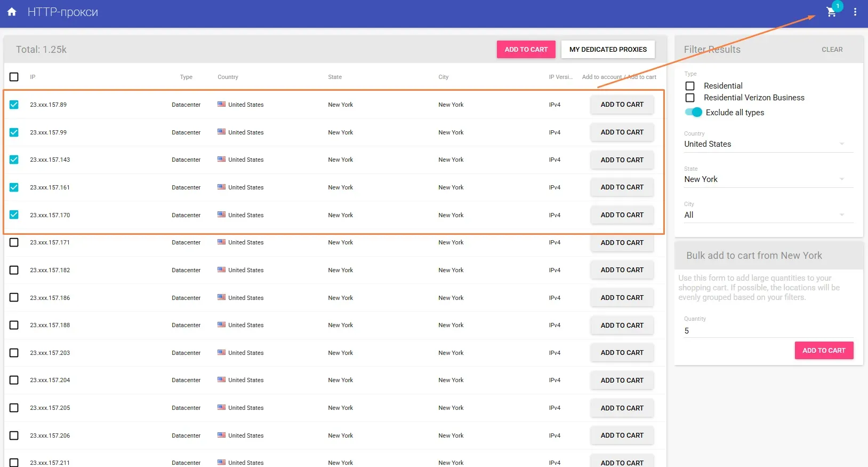Check the box for IP 23.xxx.157.171
The image size is (868, 467).
click(14, 242)
